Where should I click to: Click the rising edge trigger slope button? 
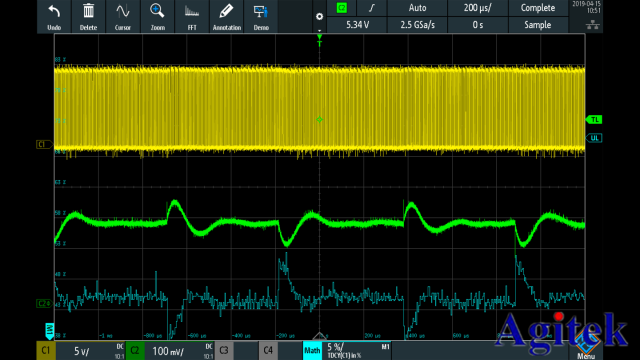(371, 8)
